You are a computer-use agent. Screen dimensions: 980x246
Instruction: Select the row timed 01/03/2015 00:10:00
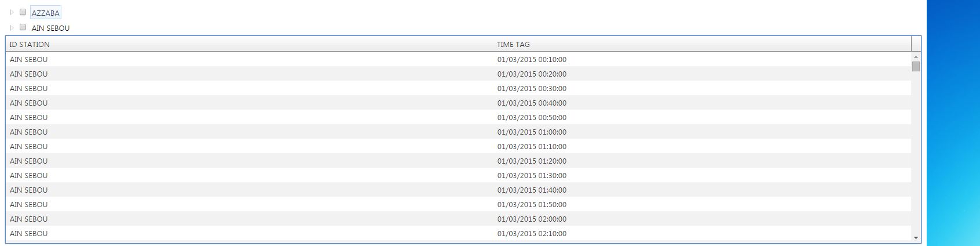click(532, 59)
